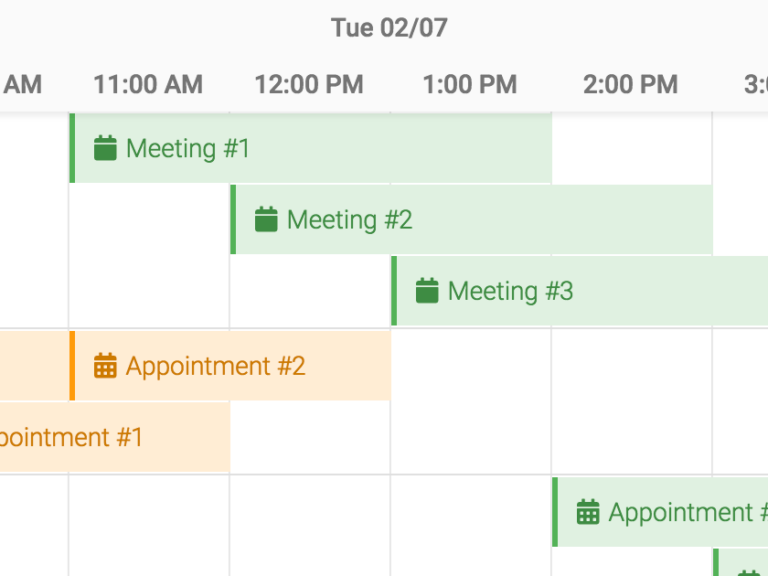Click the green left edge of Meeting #3
The height and width of the screenshot is (576, 768).
(394, 290)
